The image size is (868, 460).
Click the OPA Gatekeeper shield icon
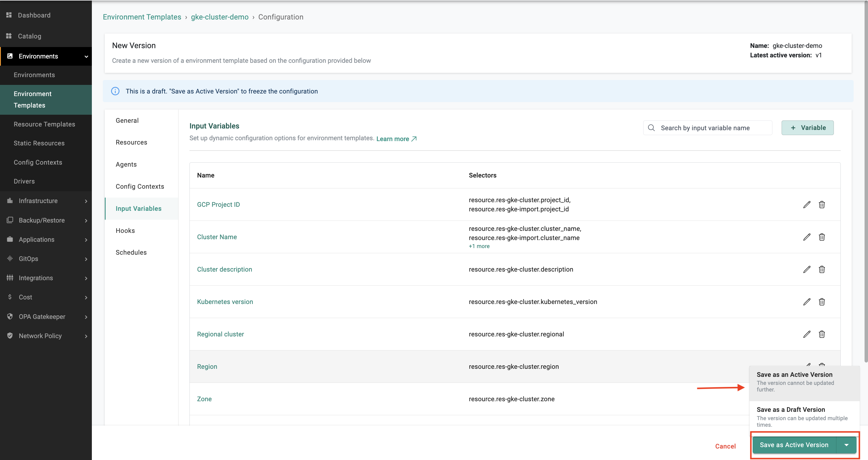(10, 317)
